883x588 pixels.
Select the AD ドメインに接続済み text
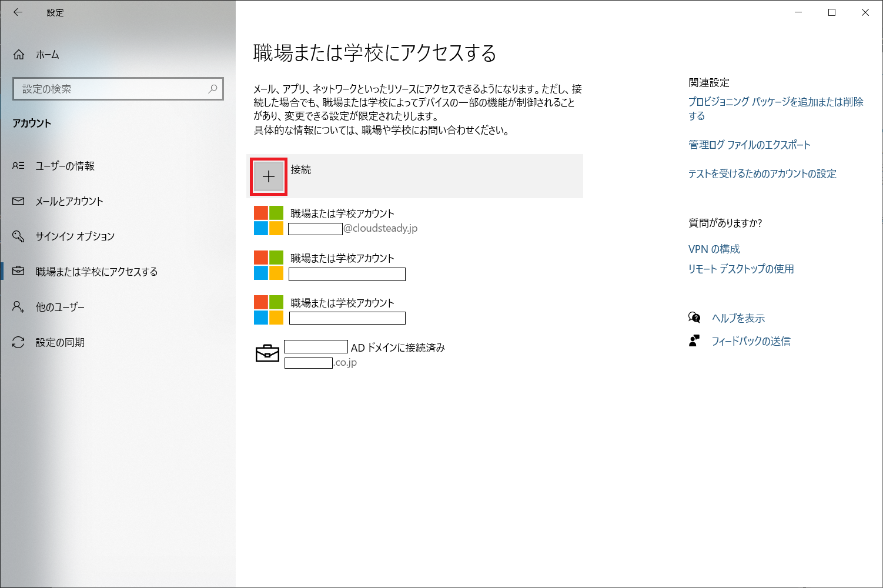(398, 348)
